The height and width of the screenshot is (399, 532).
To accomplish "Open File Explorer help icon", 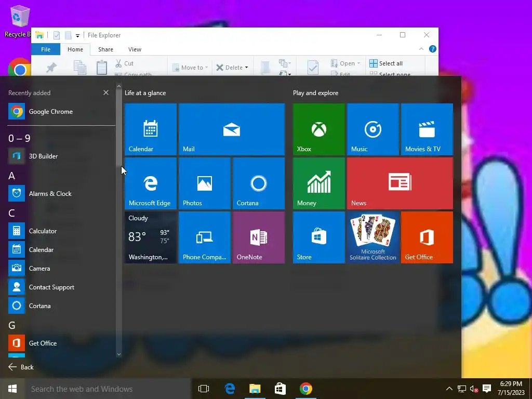I will click(433, 49).
